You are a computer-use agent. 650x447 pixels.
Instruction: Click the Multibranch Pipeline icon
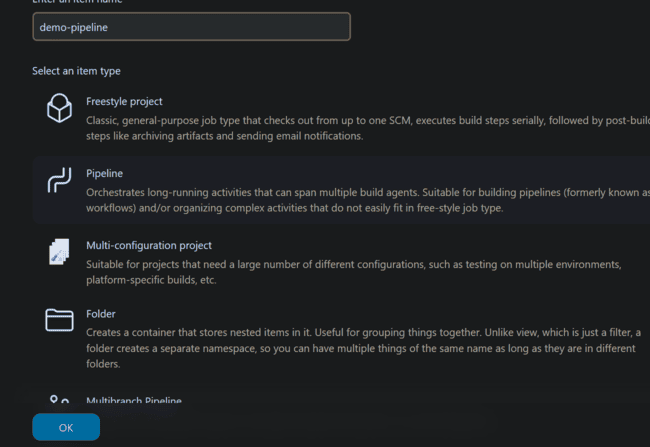pos(60,401)
